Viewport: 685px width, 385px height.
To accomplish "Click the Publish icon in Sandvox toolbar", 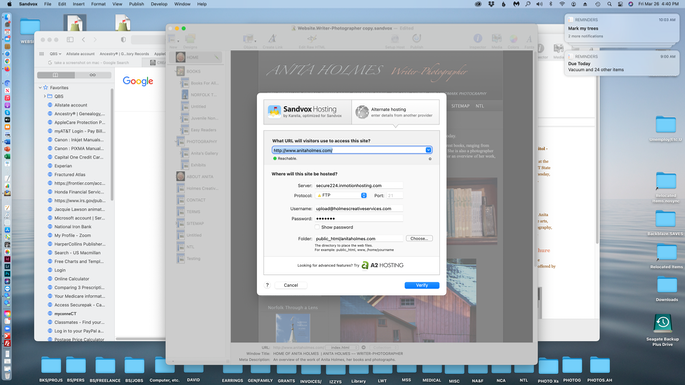I will [x=416, y=39].
